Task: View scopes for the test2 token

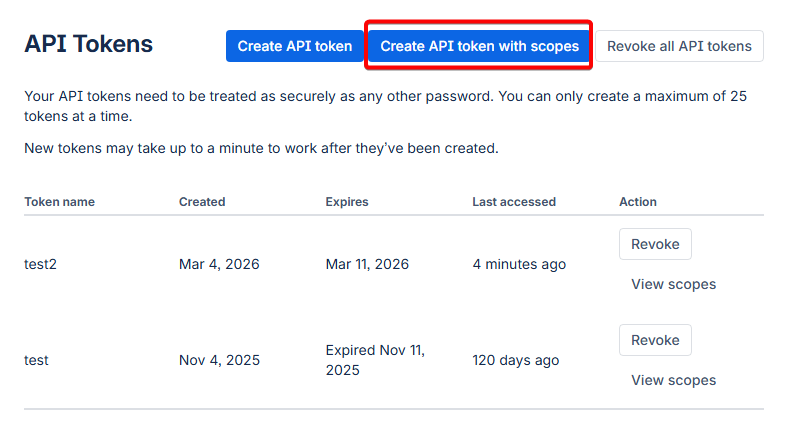Action: pyautogui.click(x=673, y=284)
